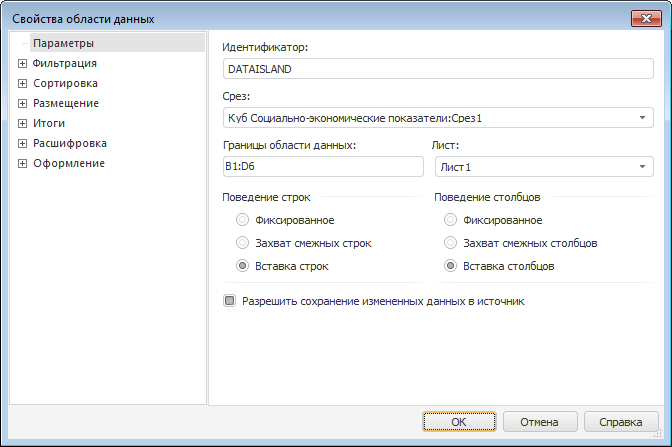Select Параметры in the left tree

click(63, 43)
